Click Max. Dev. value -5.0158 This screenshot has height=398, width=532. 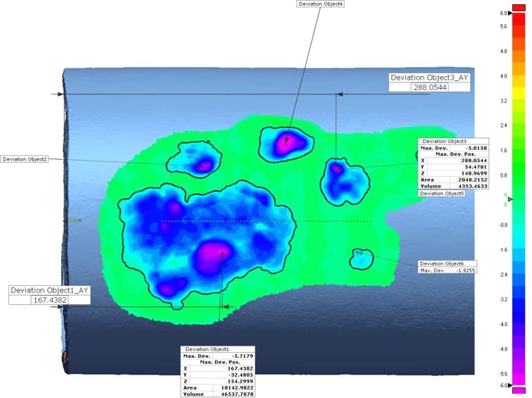click(x=476, y=148)
